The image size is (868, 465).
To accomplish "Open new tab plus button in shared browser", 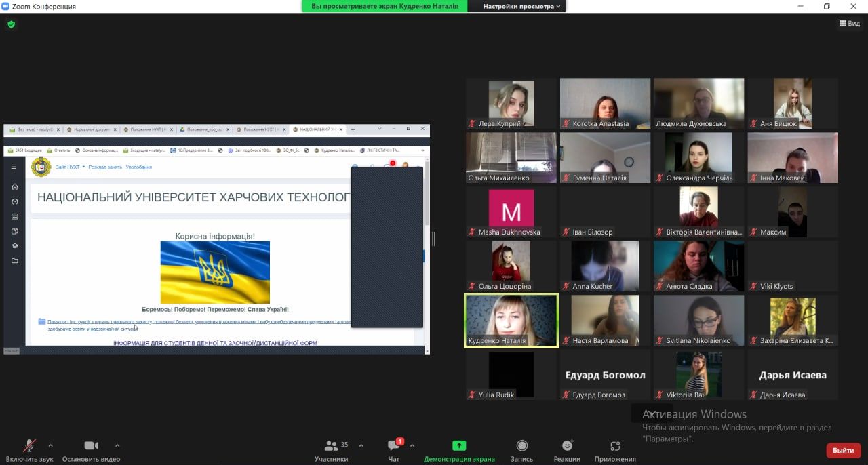I will pyautogui.click(x=353, y=129).
